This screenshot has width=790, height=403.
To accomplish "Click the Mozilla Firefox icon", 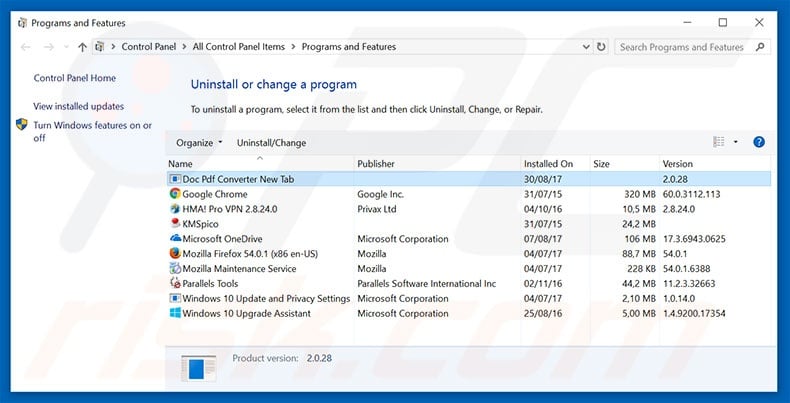I will (175, 253).
